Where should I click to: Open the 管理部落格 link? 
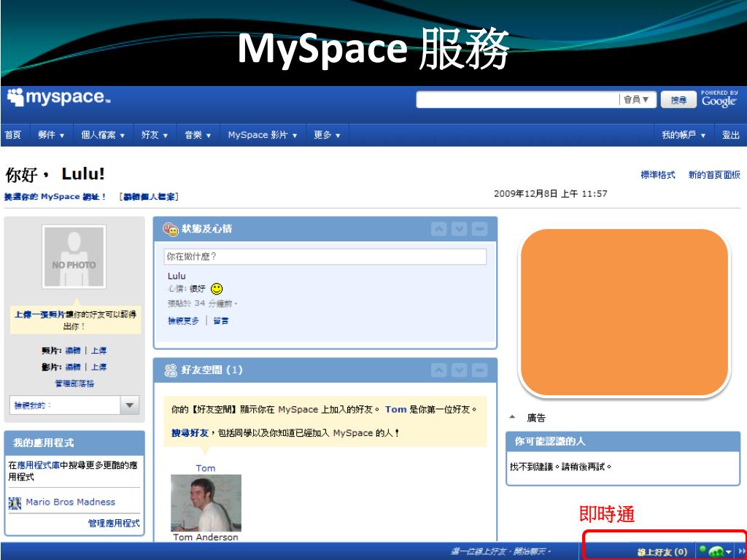point(75,384)
